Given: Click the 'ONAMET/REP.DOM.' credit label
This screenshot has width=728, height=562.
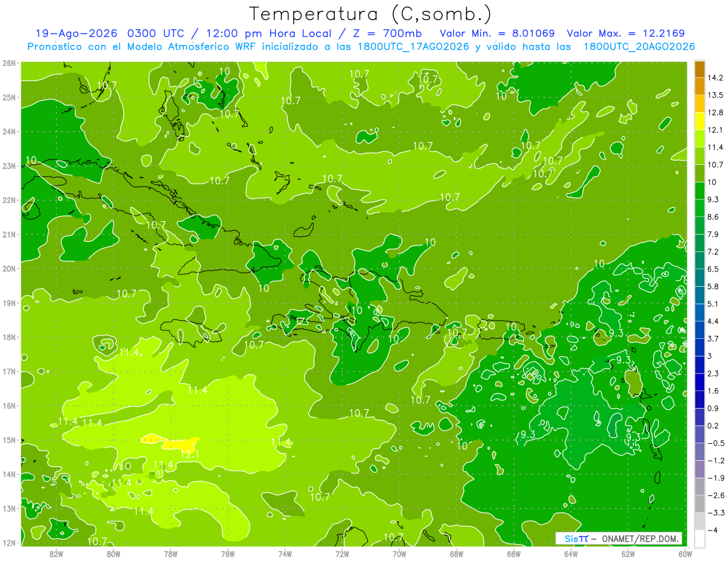Looking at the screenshot, I should (639, 538).
